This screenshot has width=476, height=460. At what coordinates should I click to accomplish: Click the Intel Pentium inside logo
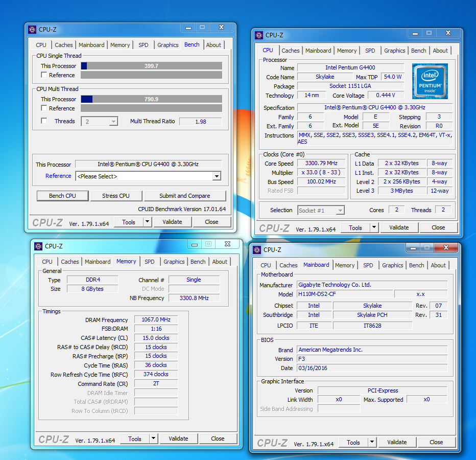430,81
